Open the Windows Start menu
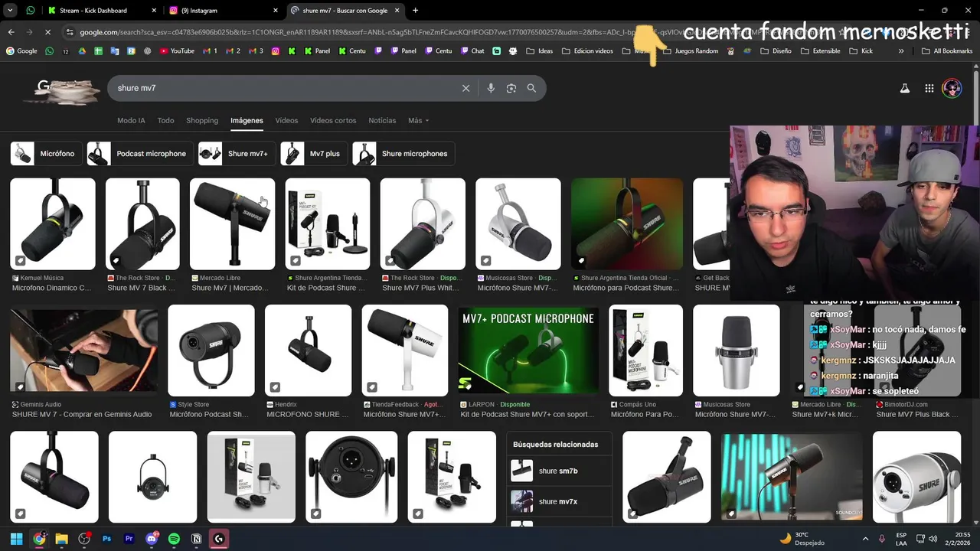Screen dimensions: 980x551 pyautogui.click(x=16, y=539)
